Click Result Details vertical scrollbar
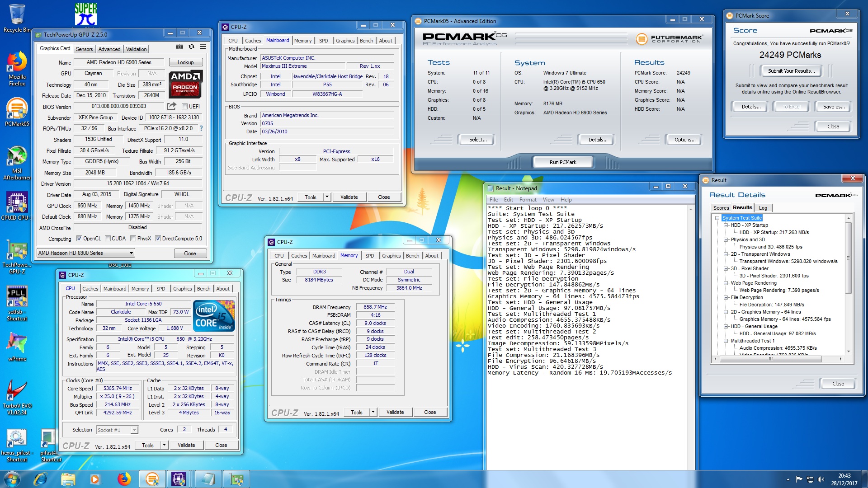Viewport: 868px width, 488px height. coord(848,258)
